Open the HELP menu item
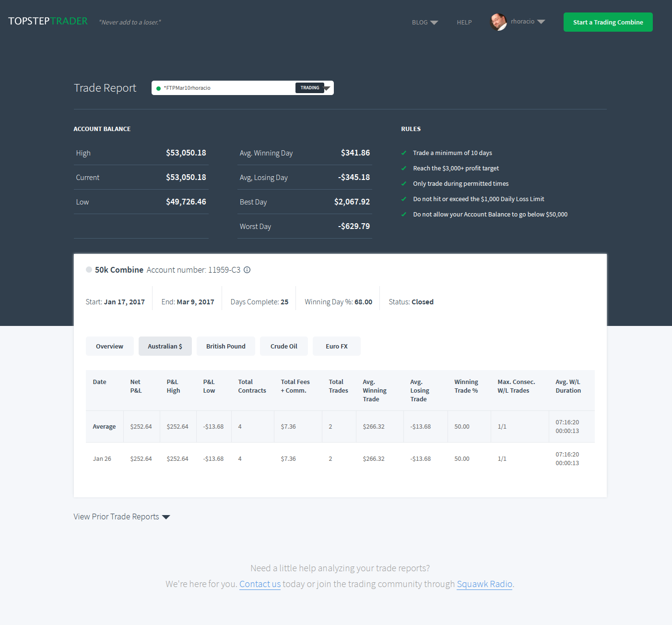The height and width of the screenshot is (625, 672). 464,23
